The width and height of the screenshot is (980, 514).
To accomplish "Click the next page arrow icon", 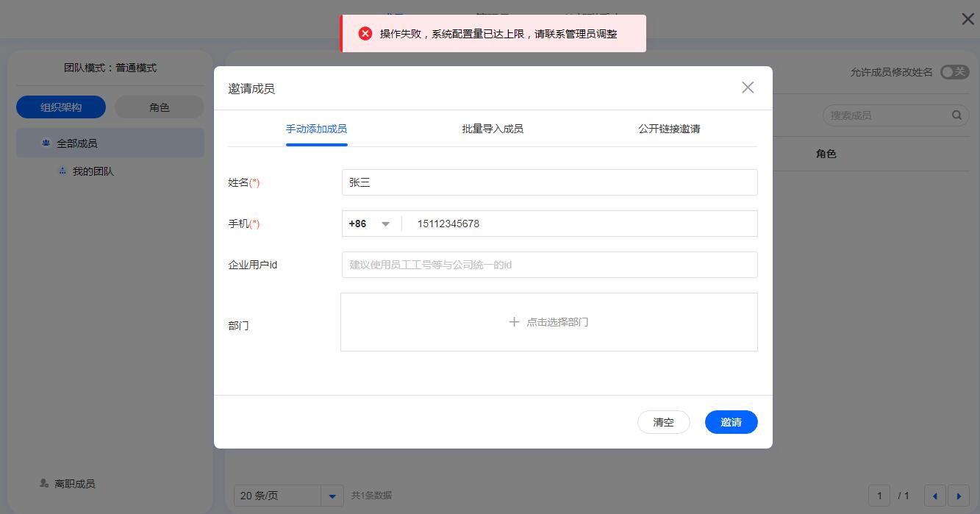I will tap(959, 496).
